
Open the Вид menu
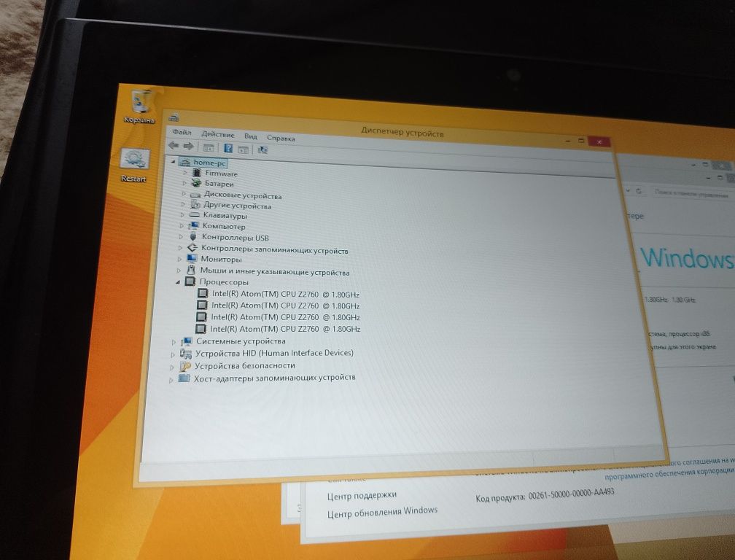pyautogui.click(x=251, y=136)
